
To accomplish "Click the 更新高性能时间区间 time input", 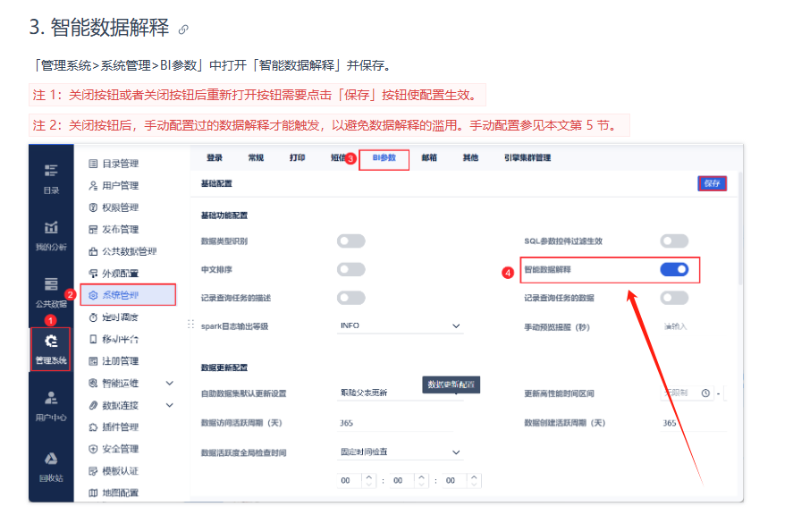I will click(x=688, y=393).
